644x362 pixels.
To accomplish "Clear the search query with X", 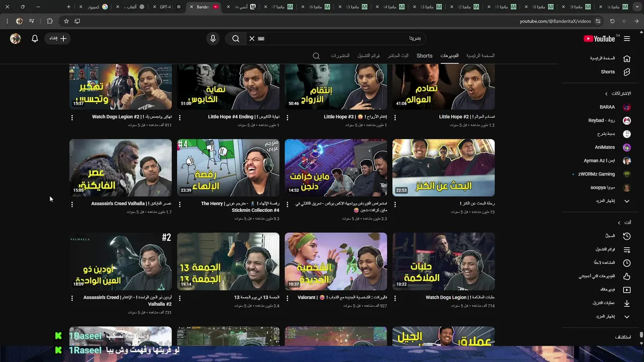I will (252, 39).
